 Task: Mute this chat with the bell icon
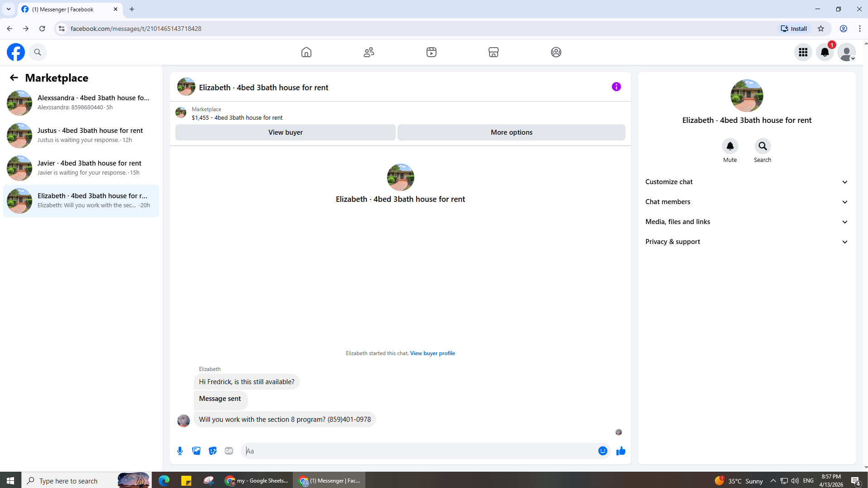pos(730,146)
